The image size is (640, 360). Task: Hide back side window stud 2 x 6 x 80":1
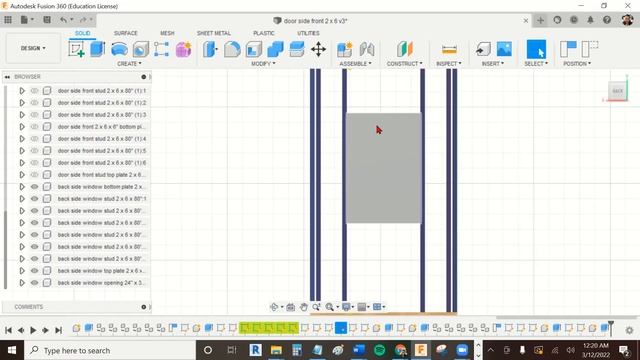click(35, 199)
